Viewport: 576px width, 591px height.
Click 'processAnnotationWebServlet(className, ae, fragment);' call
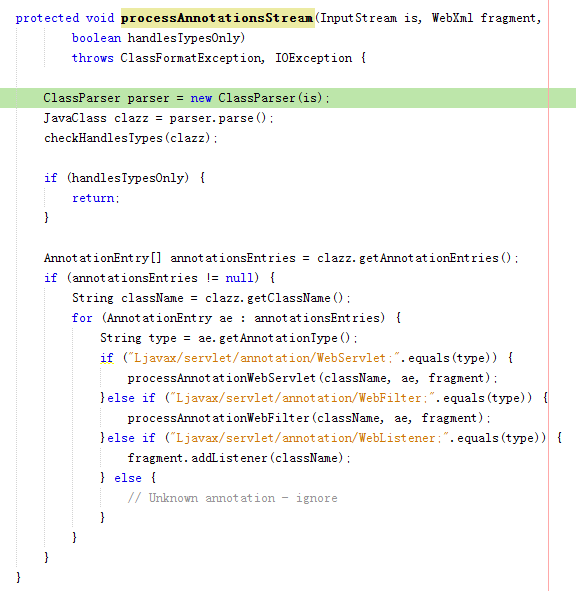313,378
